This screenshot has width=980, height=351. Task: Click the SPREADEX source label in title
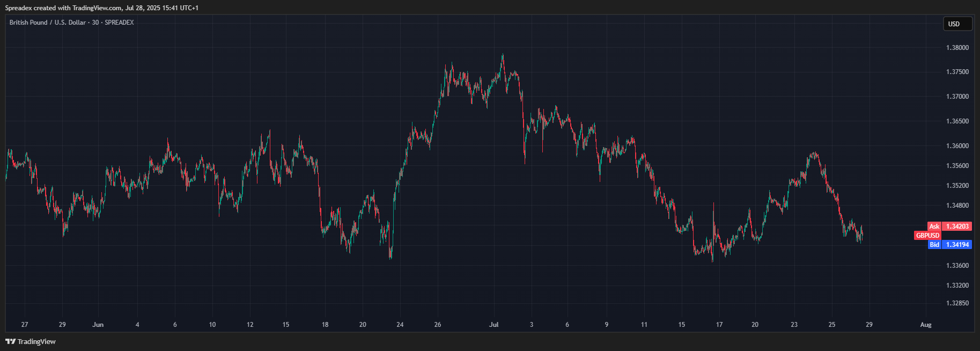119,23
